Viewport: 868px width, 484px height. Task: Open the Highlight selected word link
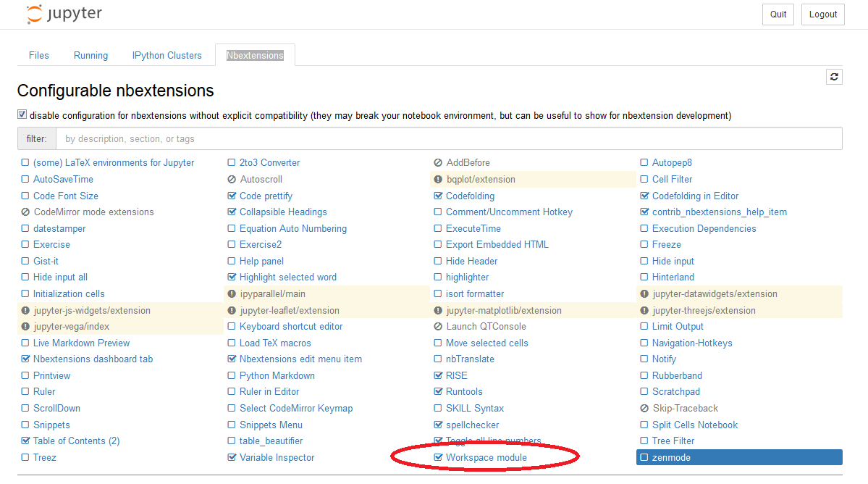(x=288, y=278)
